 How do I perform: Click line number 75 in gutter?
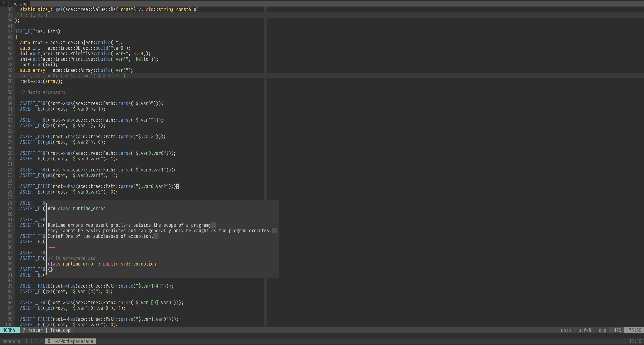[10, 186]
